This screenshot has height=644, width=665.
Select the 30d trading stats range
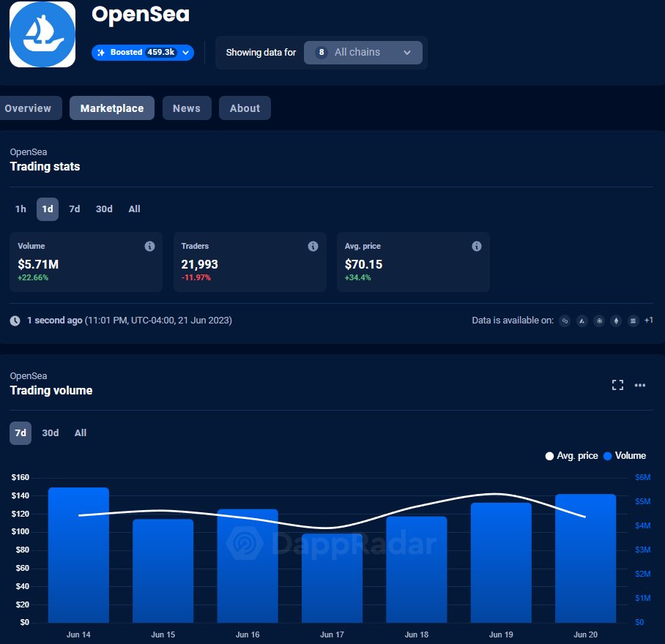click(x=104, y=209)
